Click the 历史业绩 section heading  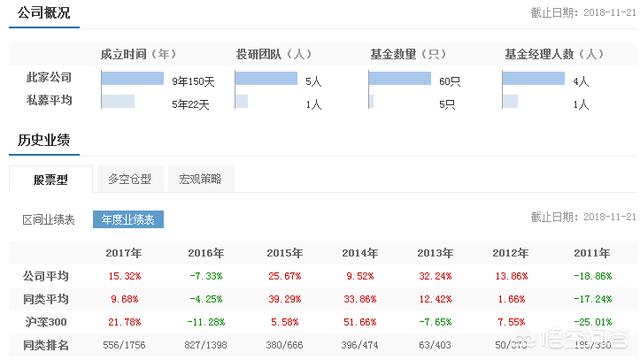click(44, 140)
